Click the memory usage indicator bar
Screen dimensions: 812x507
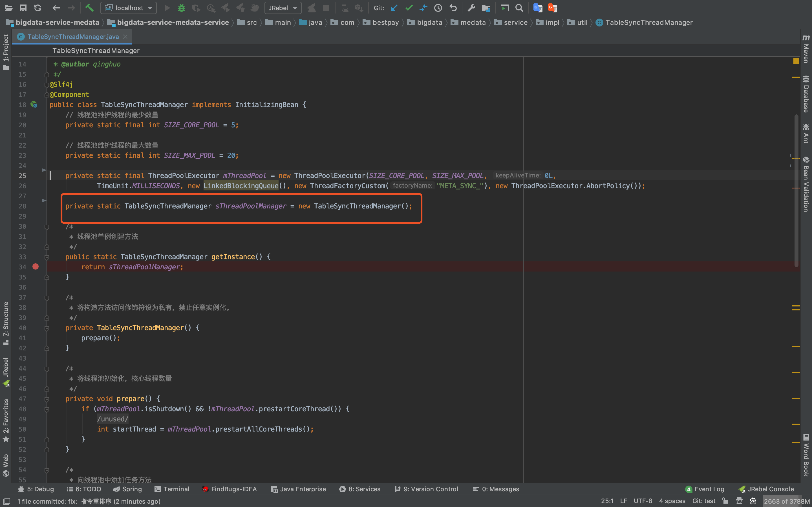click(787, 501)
